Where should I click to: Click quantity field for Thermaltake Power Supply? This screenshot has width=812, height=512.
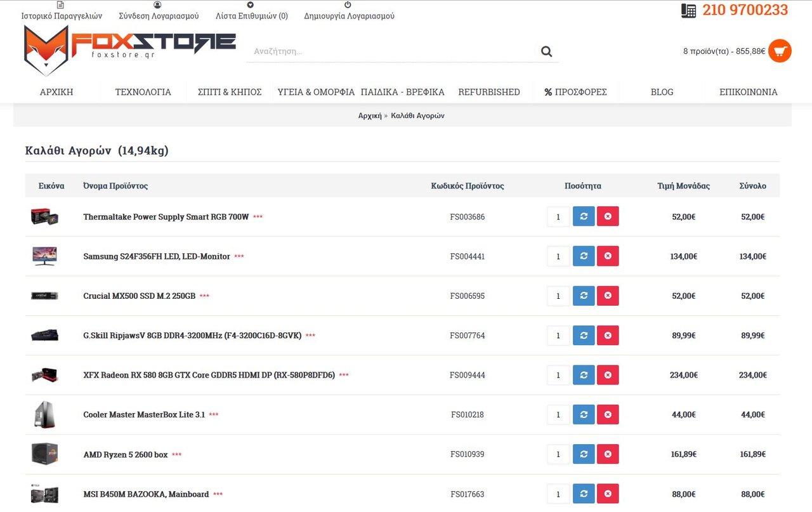pos(558,216)
